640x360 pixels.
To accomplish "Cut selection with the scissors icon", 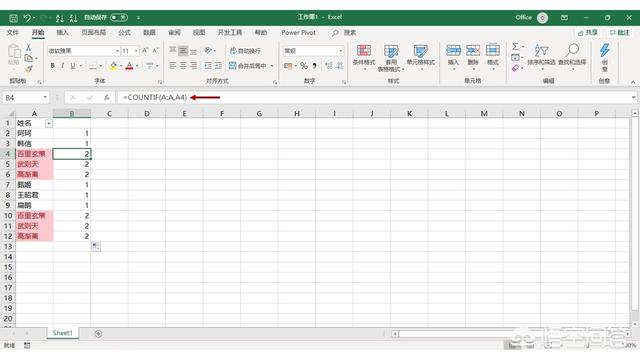I will [29, 48].
